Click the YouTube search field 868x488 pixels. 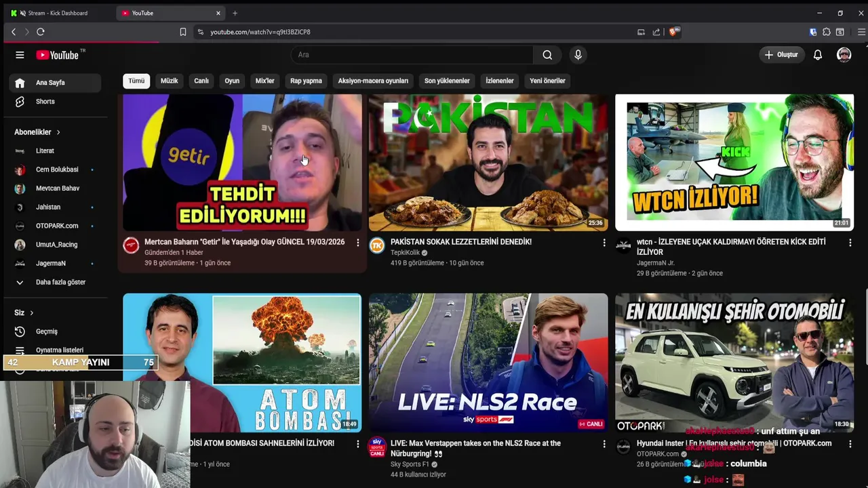coord(412,55)
